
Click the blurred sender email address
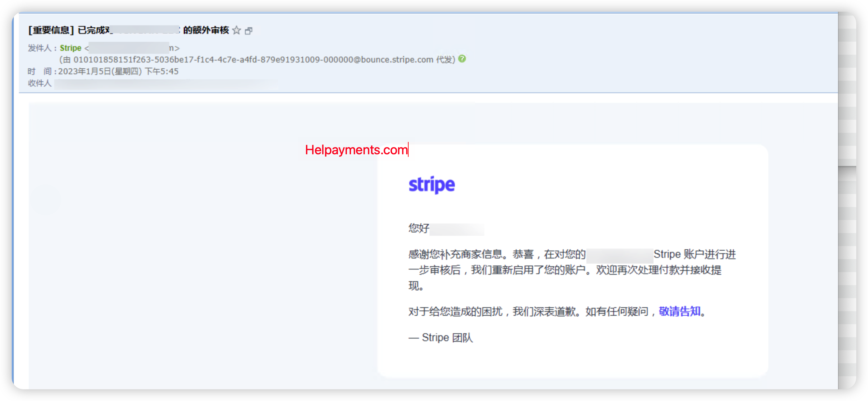tap(129, 48)
